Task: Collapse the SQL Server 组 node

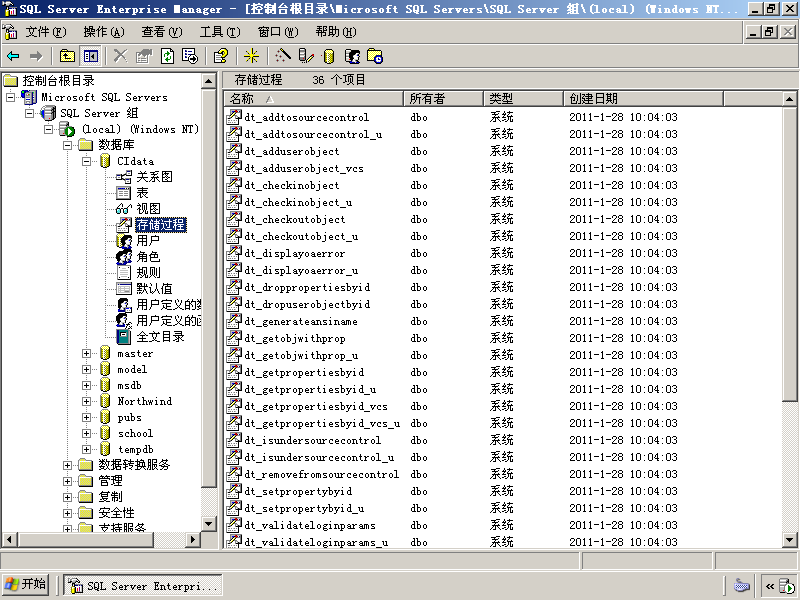Action: pos(30,113)
